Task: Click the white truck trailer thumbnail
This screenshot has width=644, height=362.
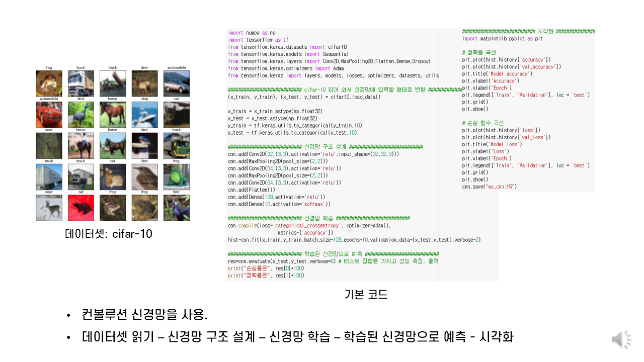Action: 48,177
